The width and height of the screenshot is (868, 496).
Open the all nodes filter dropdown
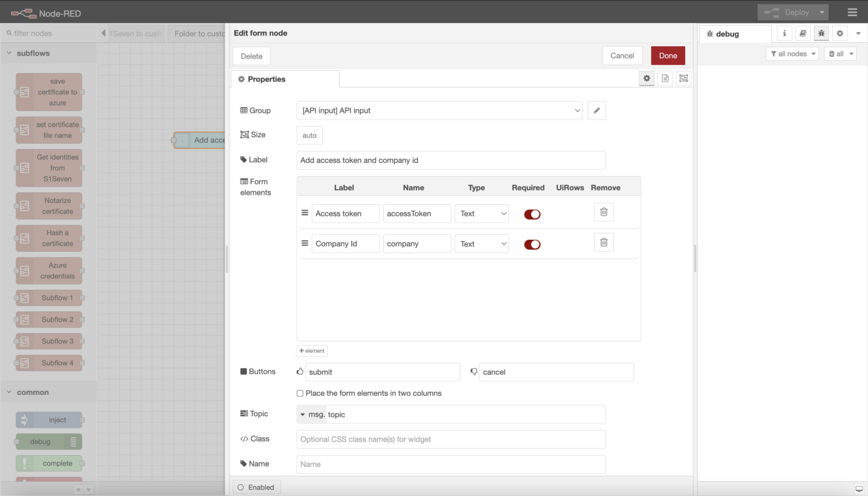[x=792, y=54]
